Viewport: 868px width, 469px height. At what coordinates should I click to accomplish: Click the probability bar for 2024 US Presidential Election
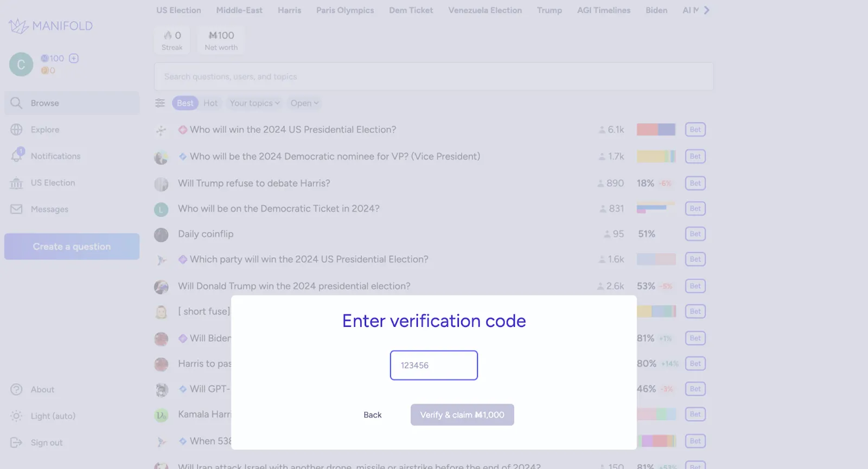(x=656, y=130)
